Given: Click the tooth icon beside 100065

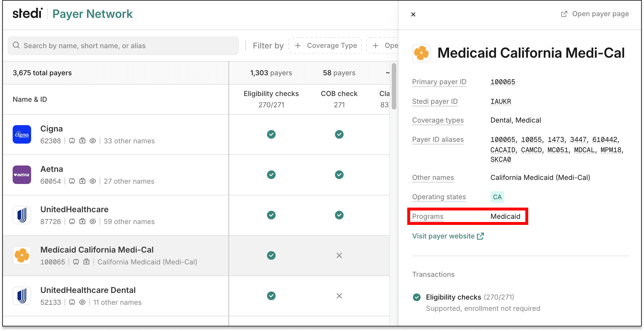Looking at the screenshot, I should (x=76, y=262).
